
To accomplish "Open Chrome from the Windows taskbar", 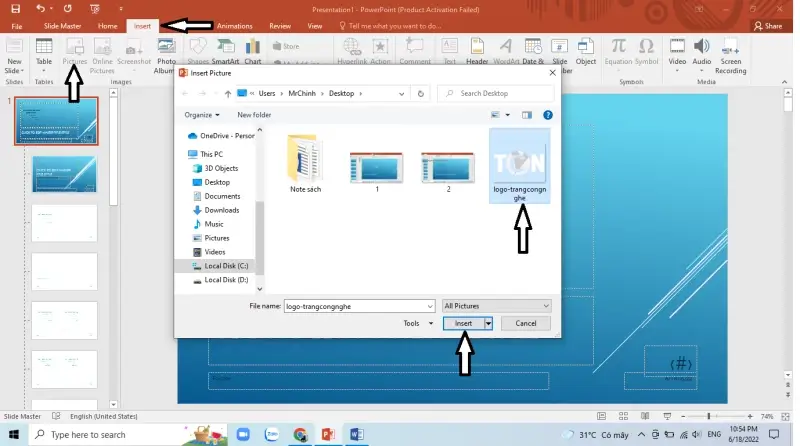I will (x=300, y=435).
